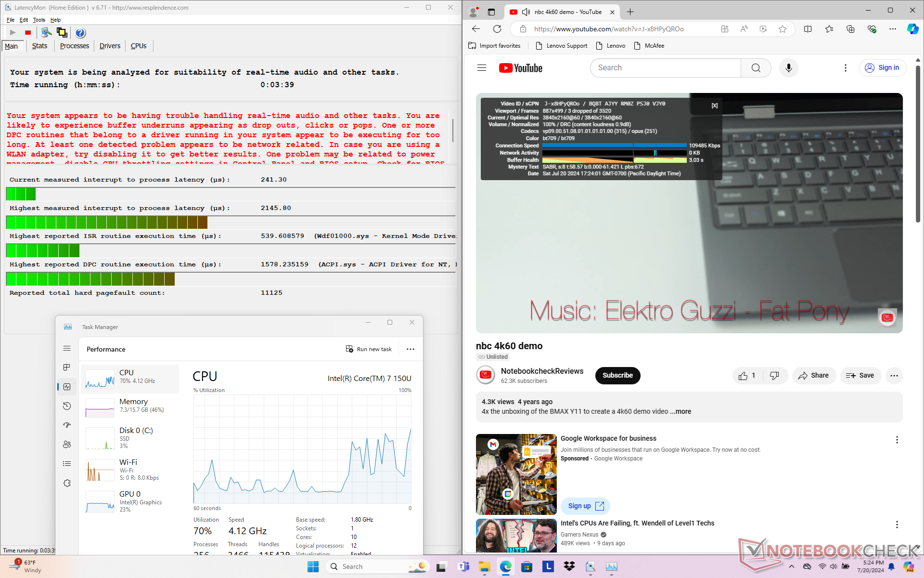Click the YouTube search input field
Screen dimensions: 924x578
[x=665, y=68]
